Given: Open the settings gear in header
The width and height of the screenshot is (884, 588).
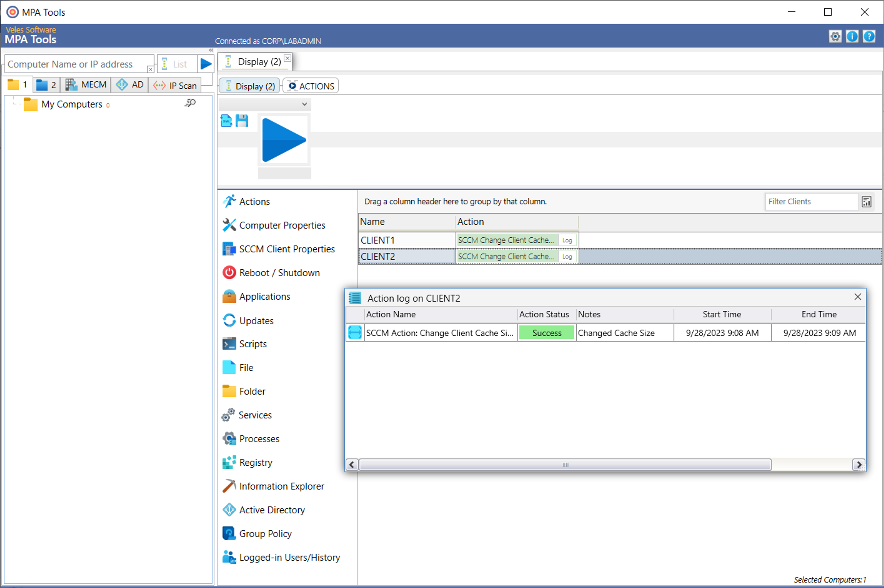Looking at the screenshot, I should click(x=835, y=36).
